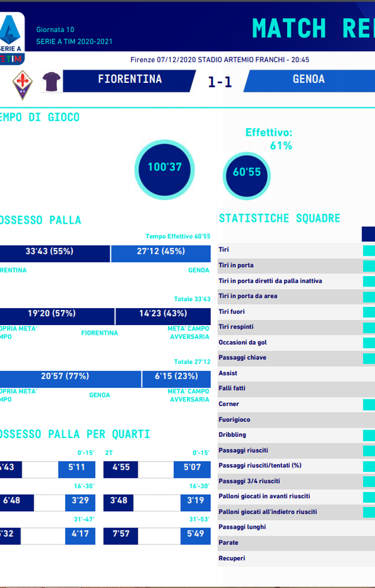Click the purple Fiorentina jersey icon
Viewport: 375px width, 588px height.
[51, 82]
